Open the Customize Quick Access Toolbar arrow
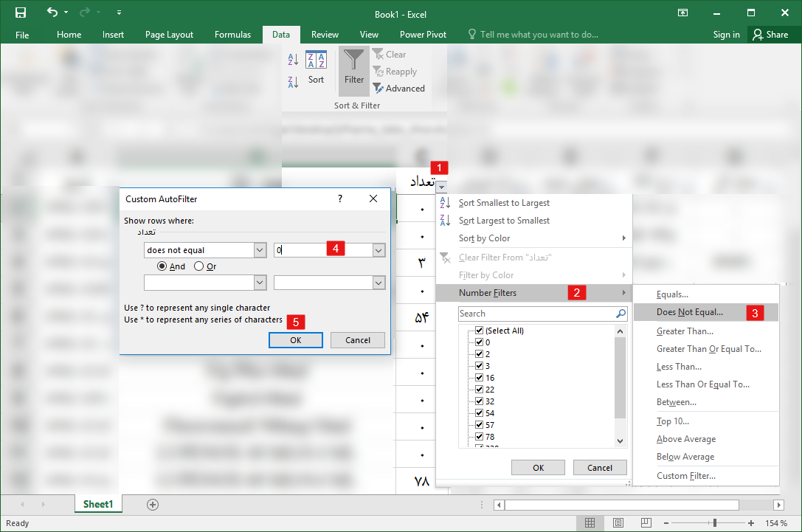The image size is (802, 532). point(119,13)
